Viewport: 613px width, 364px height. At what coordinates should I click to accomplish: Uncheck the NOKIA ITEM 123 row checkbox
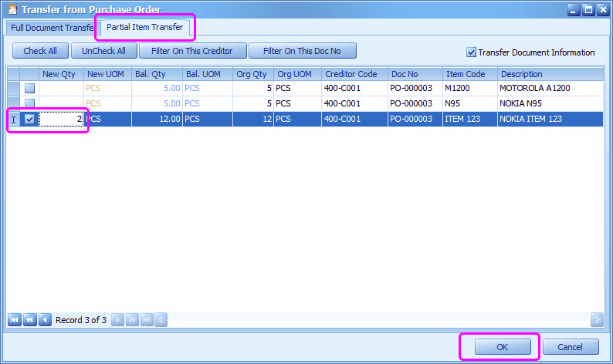29,120
